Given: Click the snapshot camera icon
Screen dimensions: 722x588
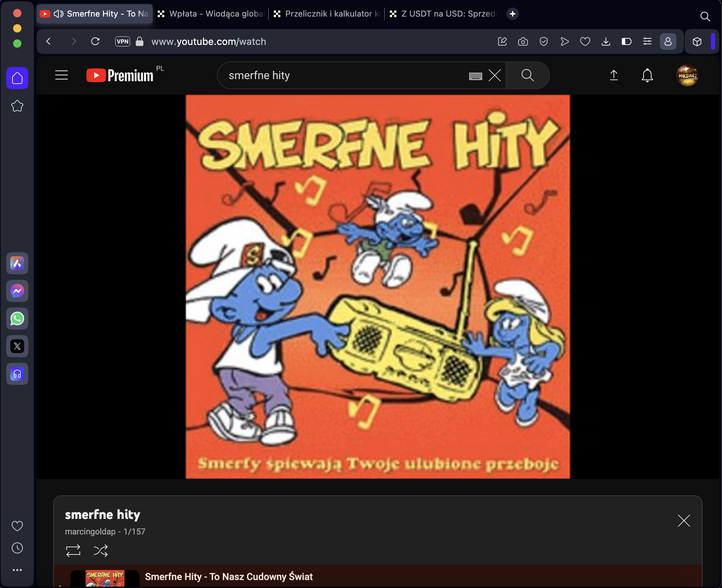Looking at the screenshot, I should coord(523,41).
